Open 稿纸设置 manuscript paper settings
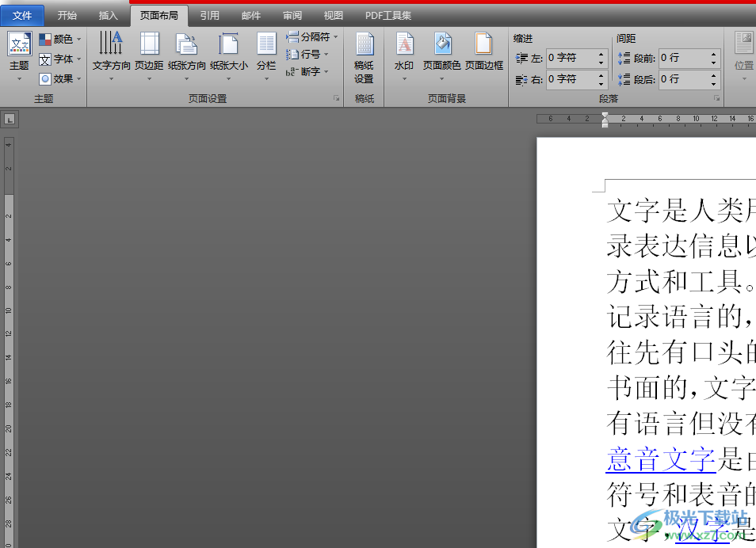 pos(364,58)
